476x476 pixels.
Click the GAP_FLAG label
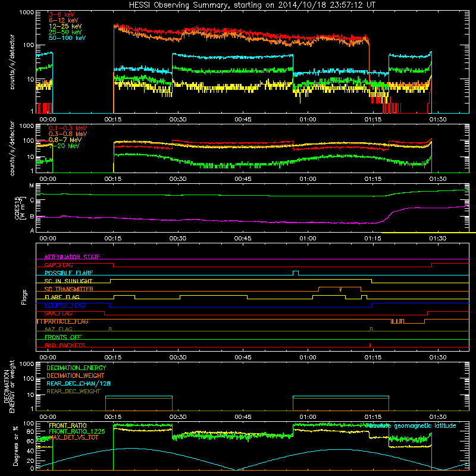coord(58,265)
